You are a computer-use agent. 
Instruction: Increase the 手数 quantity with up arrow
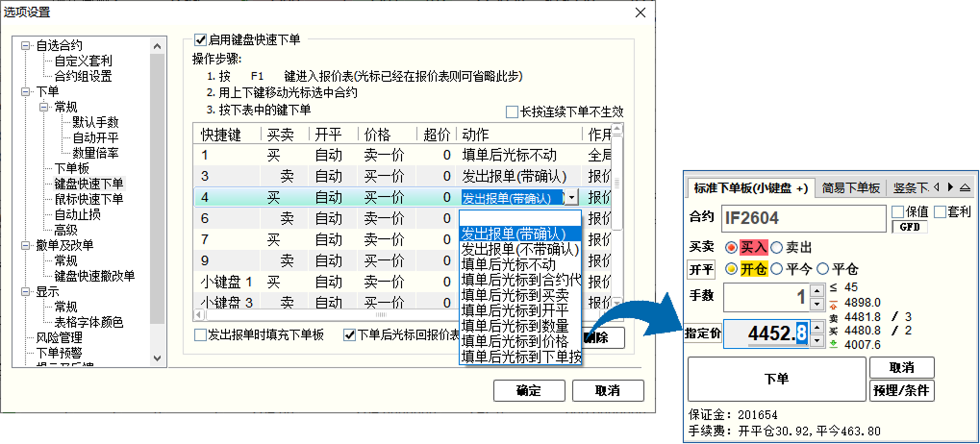click(x=817, y=291)
